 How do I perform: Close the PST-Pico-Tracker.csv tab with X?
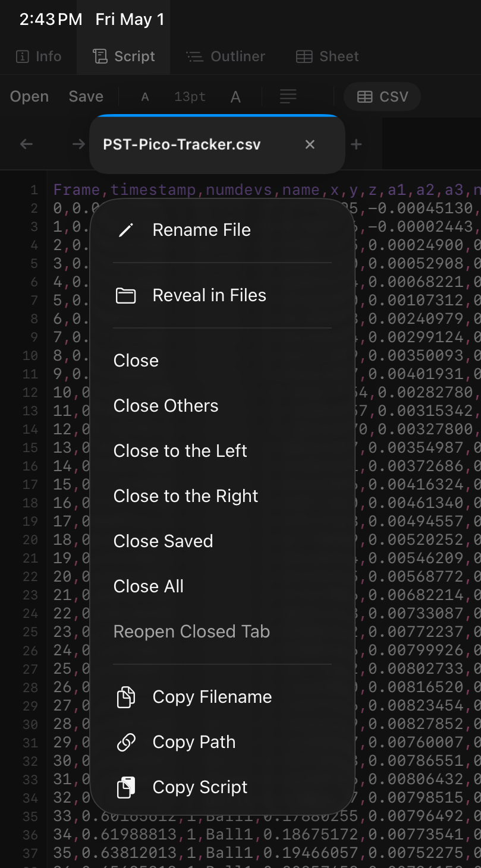point(310,144)
